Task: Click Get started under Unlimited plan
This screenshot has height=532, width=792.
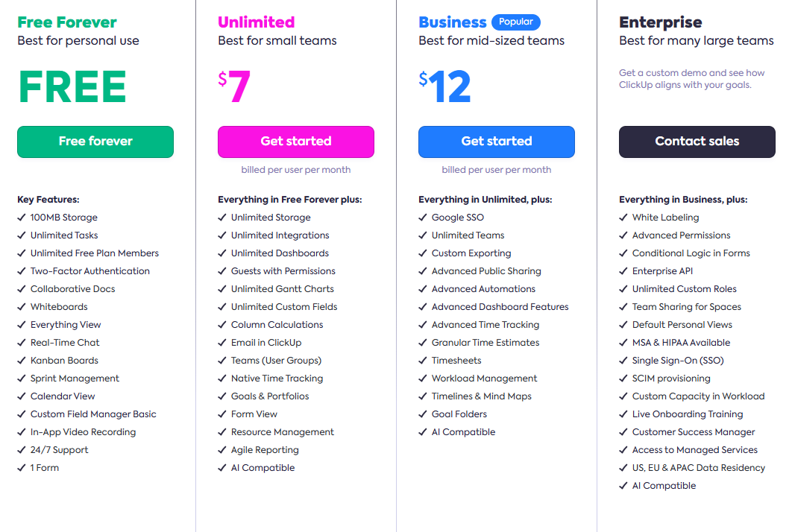Action: tap(296, 142)
